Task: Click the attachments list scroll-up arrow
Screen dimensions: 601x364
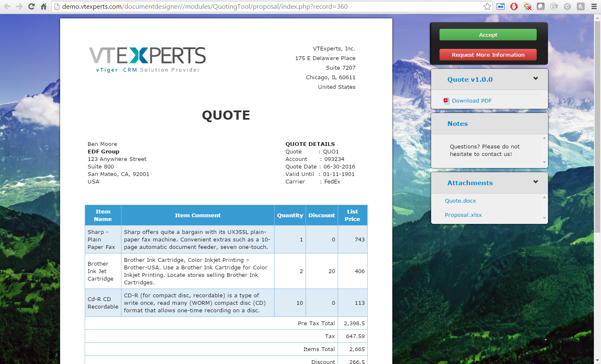Action: [x=544, y=197]
